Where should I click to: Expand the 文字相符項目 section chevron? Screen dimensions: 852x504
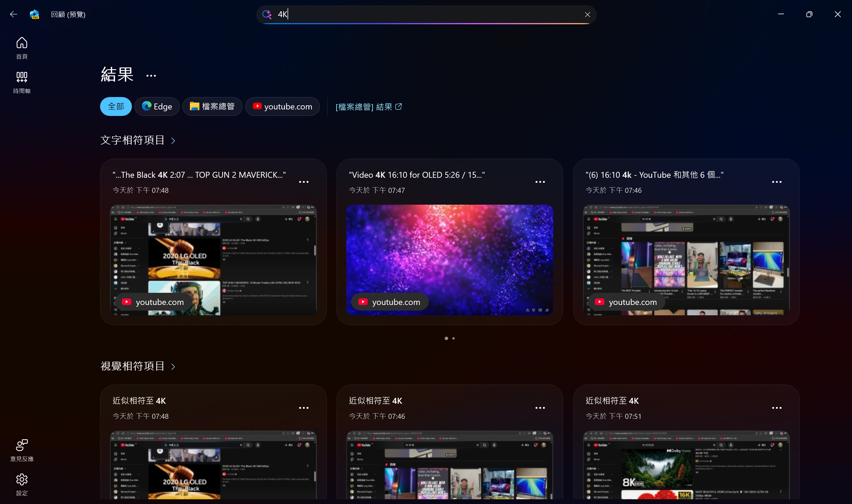click(173, 140)
